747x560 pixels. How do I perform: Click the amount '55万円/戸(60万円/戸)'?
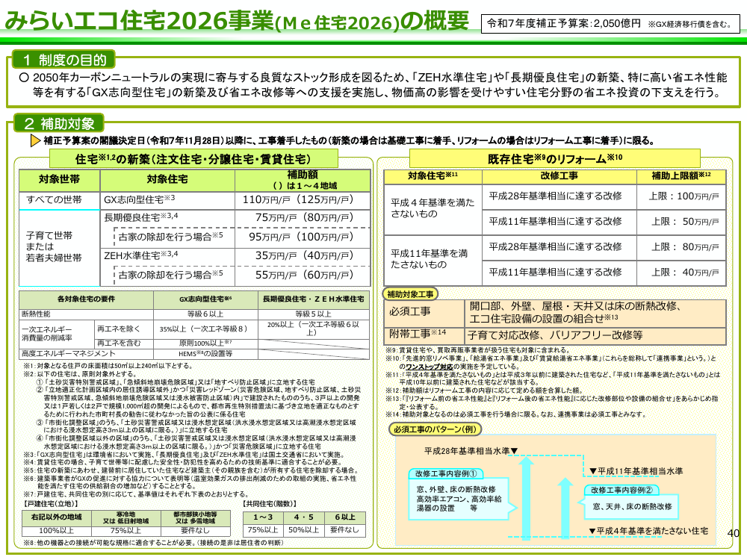pos(305,276)
